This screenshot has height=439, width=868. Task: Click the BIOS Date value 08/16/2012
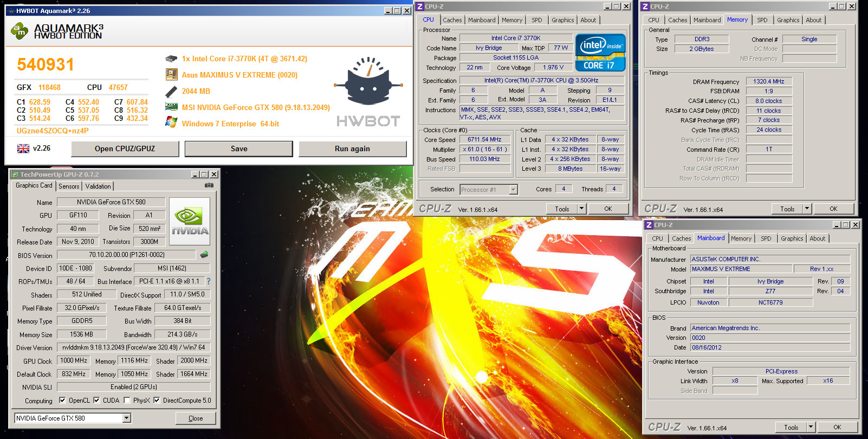pyautogui.click(x=770, y=347)
